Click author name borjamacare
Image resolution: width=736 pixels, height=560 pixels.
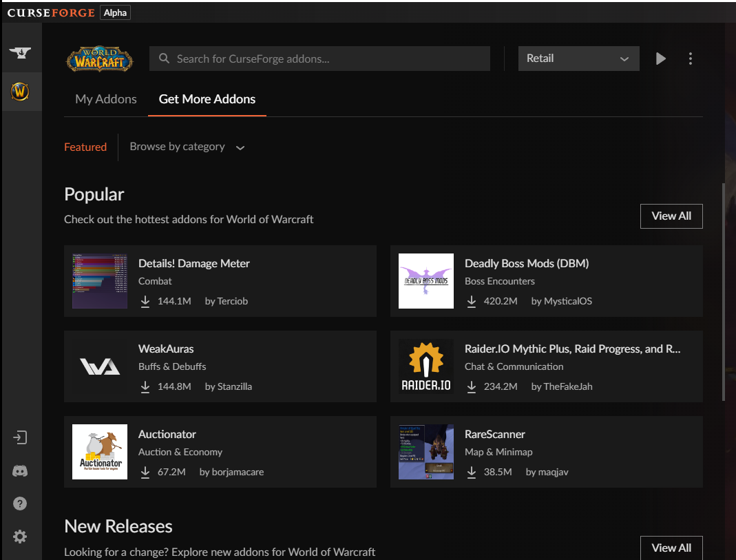(x=238, y=473)
